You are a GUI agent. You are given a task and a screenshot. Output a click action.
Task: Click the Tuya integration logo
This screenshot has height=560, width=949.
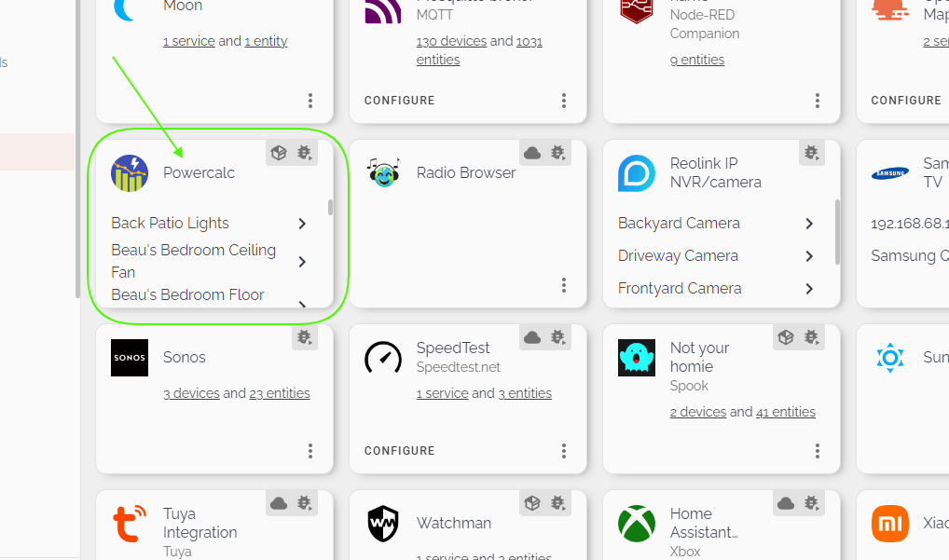click(x=129, y=523)
